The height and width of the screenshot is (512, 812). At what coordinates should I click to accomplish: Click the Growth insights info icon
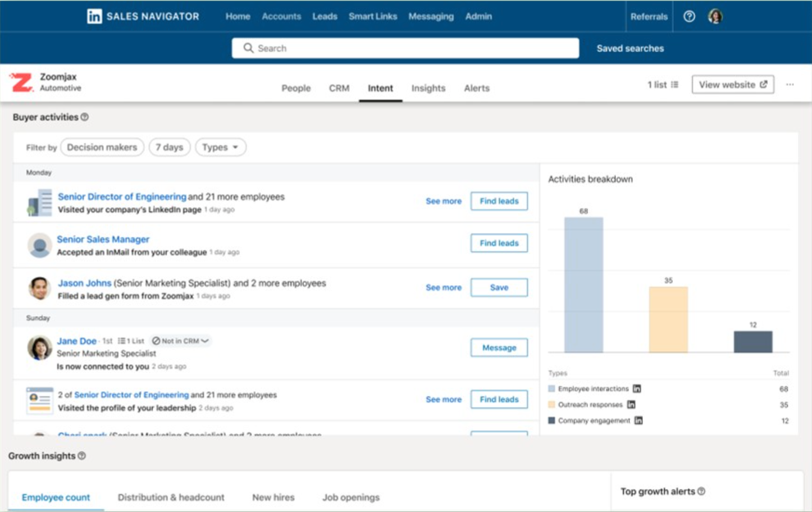82,456
